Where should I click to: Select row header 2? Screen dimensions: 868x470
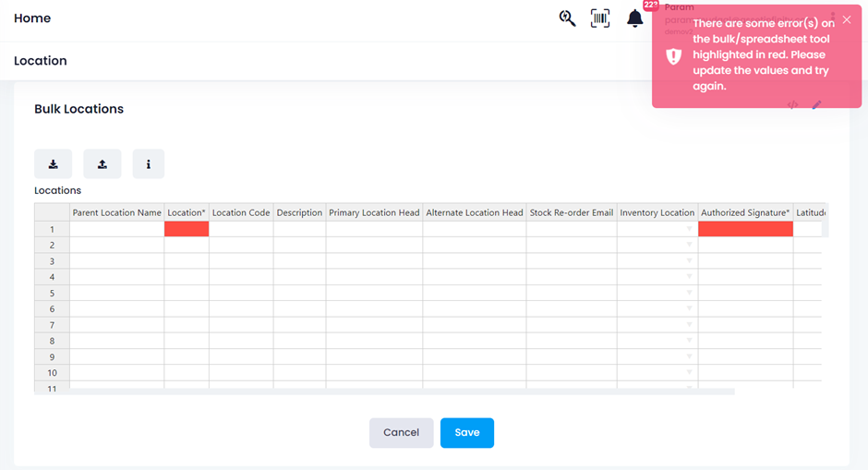coord(52,246)
